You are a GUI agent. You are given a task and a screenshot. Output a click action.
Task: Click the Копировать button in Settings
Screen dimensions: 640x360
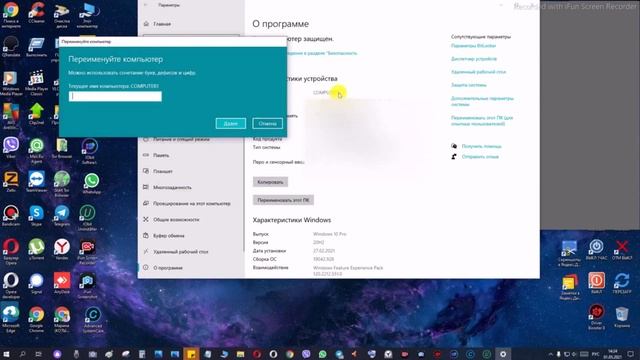point(270,182)
